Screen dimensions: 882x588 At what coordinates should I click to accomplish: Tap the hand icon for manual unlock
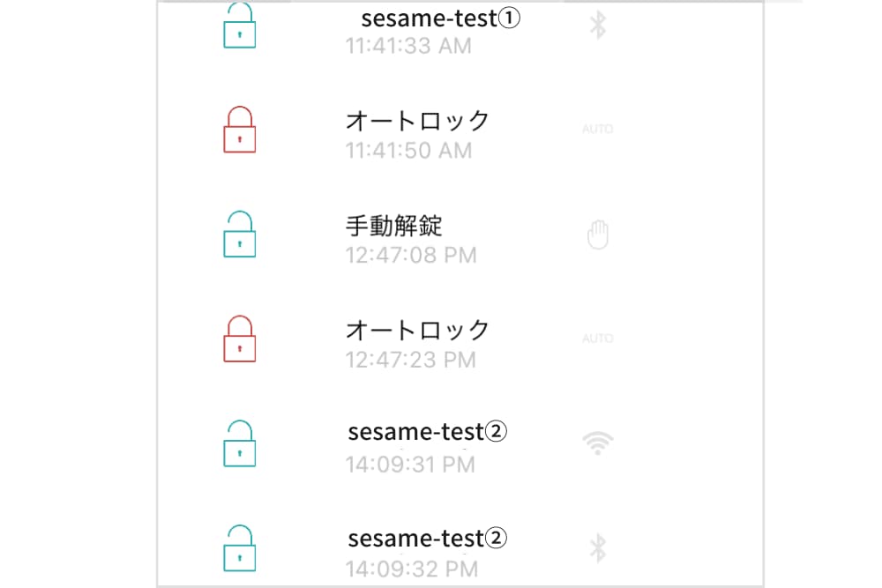[x=598, y=235]
